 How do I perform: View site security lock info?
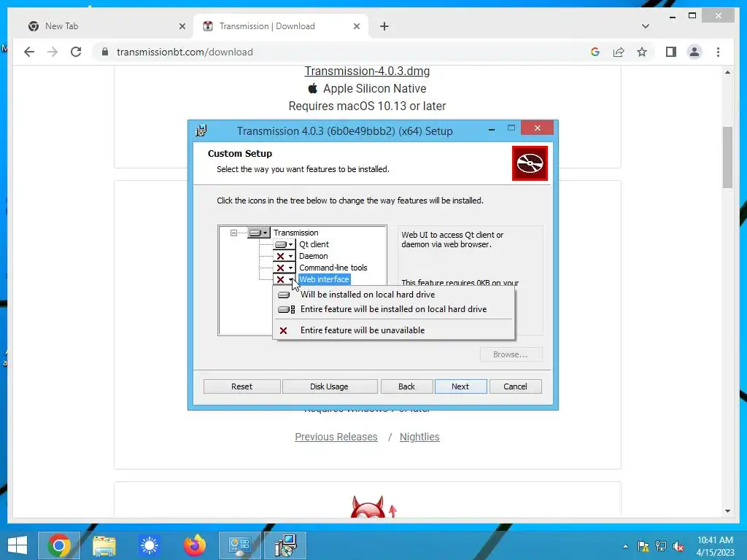pos(105,52)
